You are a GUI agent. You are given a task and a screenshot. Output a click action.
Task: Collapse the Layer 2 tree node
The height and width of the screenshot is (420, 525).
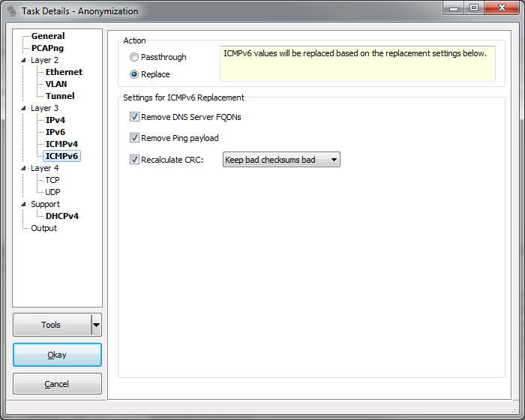23,60
